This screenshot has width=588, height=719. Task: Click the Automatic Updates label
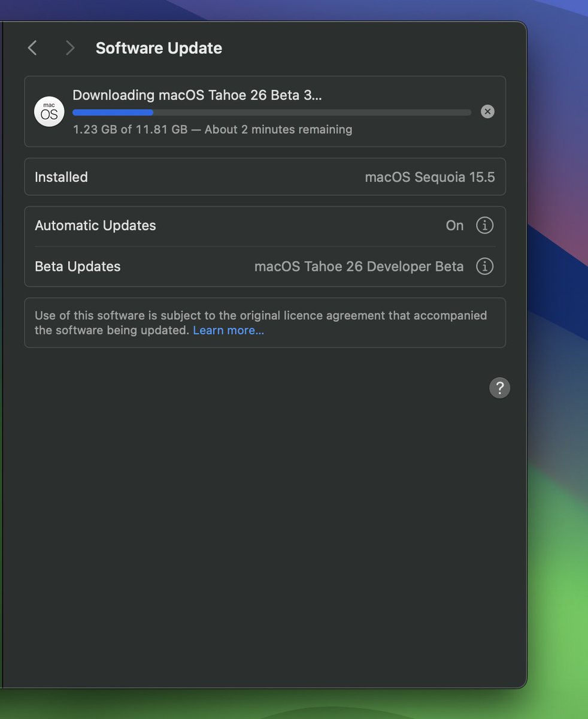click(95, 225)
